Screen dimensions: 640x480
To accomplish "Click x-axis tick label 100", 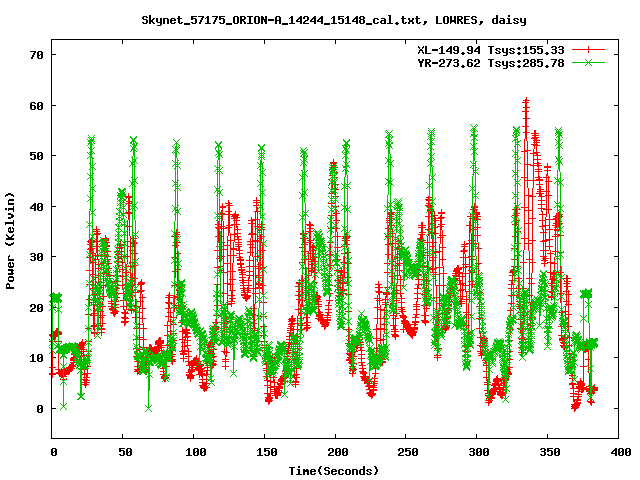I will 196,452.
